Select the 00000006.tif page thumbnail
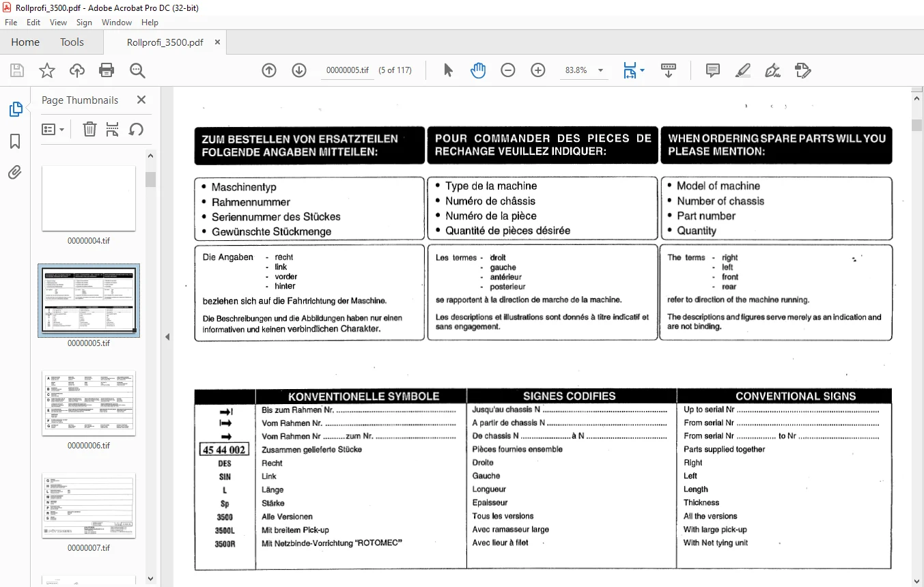The image size is (924, 587). pyautogui.click(x=89, y=403)
